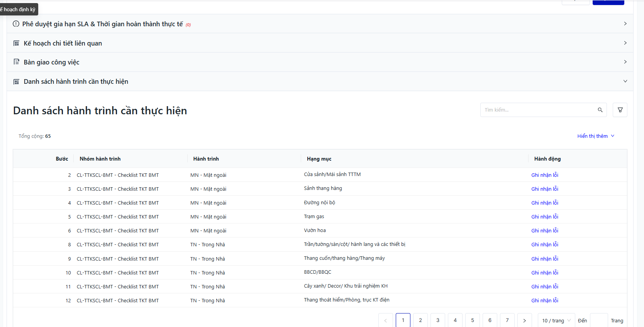Go to page 3 of the list
The height and width of the screenshot is (327, 644).
click(x=438, y=320)
